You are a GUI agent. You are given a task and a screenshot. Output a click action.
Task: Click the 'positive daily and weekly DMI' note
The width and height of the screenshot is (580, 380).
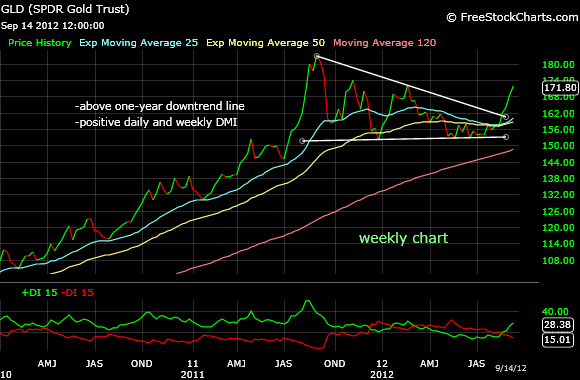pyautogui.click(x=156, y=122)
